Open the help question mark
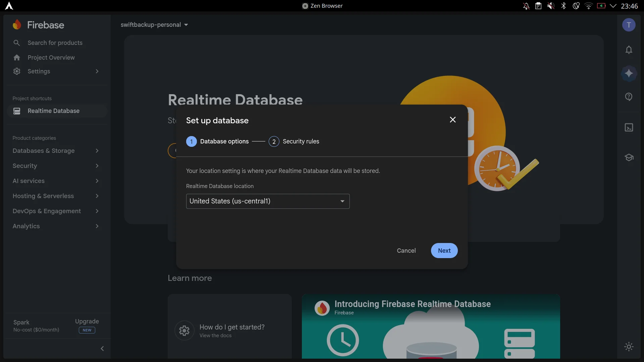The image size is (644, 362). click(x=629, y=97)
